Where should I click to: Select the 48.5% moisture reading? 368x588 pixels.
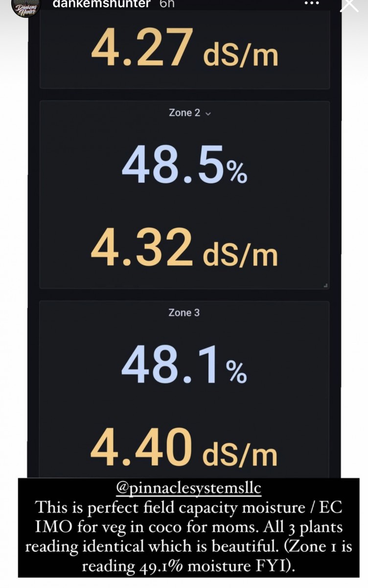pyautogui.click(x=184, y=168)
